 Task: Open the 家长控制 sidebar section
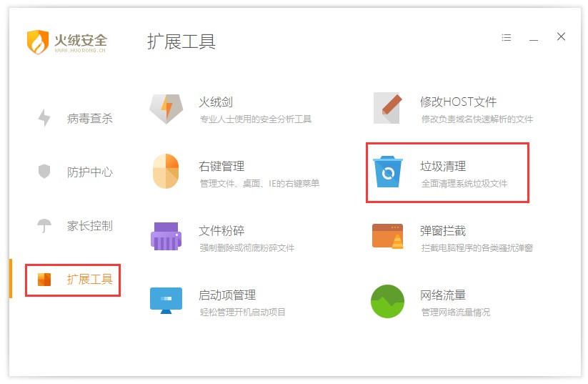pos(89,226)
